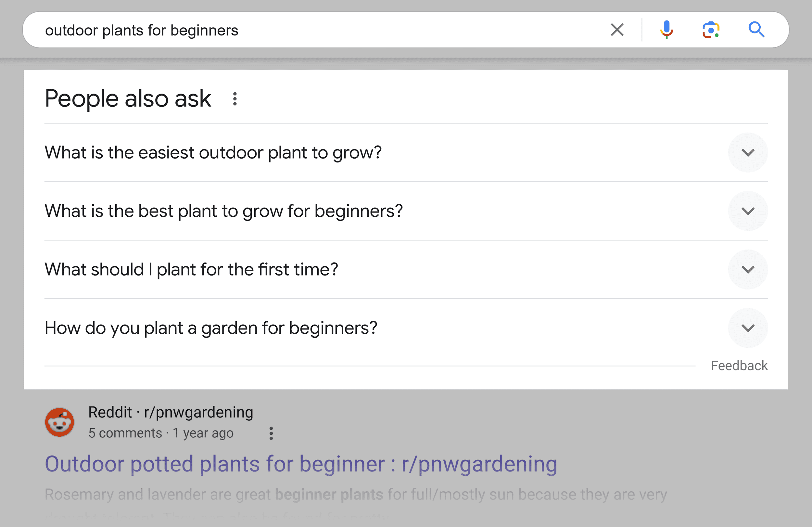Click the microphone between clear and Lens icons
812x527 pixels.
(x=667, y=29)
